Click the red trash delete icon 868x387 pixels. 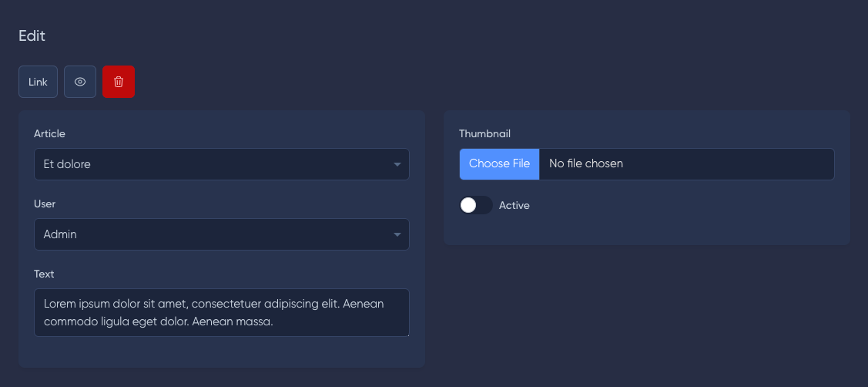tap(119, 82)
